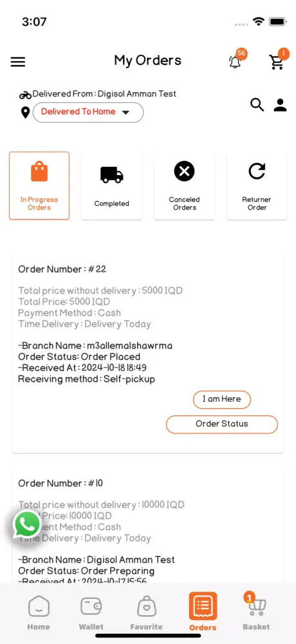Tap the floating WhatsApp icon

point(27,524)
